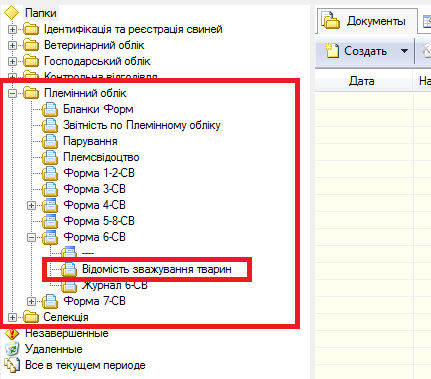Select Форма 4-СВ label
Viewport: 431px width, 379px height.
coord(94,205)
